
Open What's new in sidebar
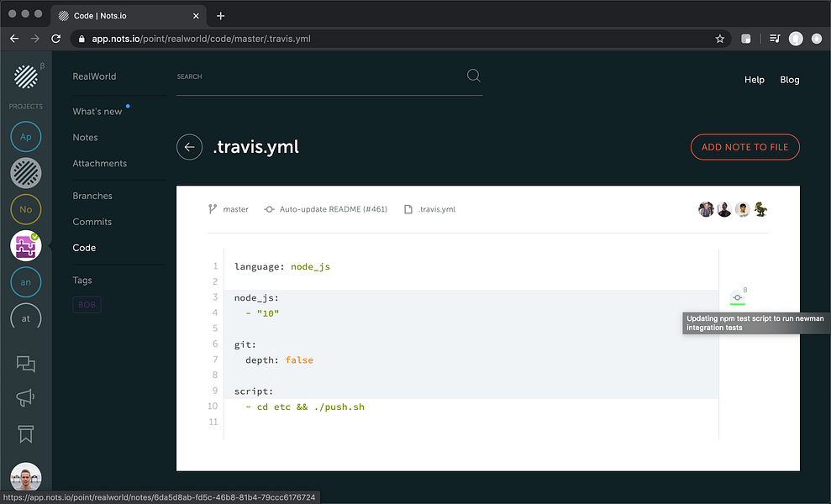[97, 111]
